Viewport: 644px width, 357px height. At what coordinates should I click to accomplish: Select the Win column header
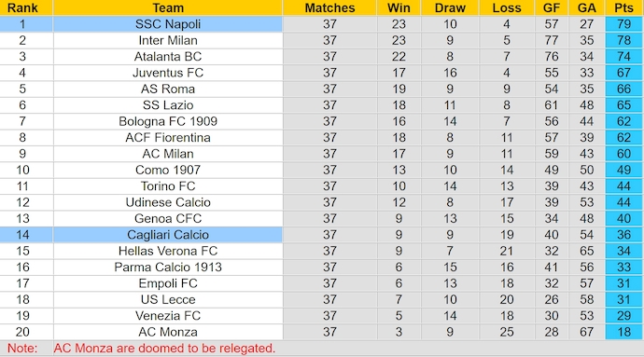(399, 7)
